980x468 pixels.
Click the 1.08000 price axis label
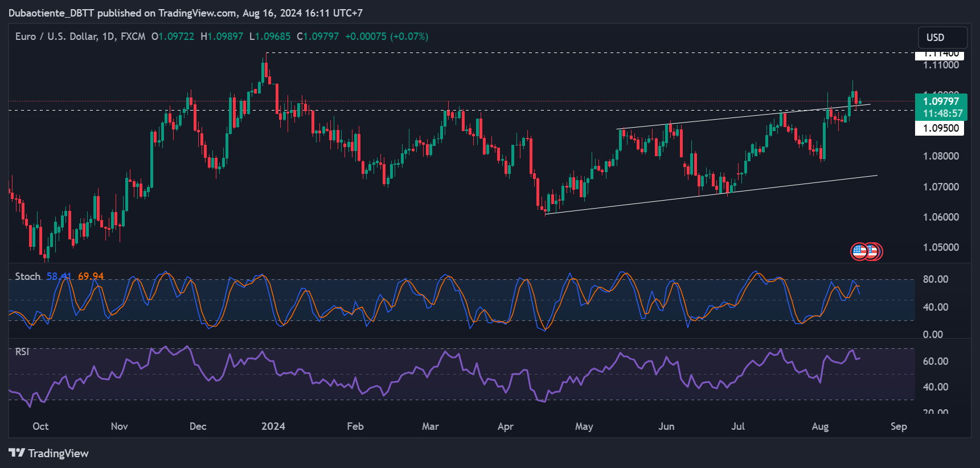pyautogui.click(x=941, y=156)
